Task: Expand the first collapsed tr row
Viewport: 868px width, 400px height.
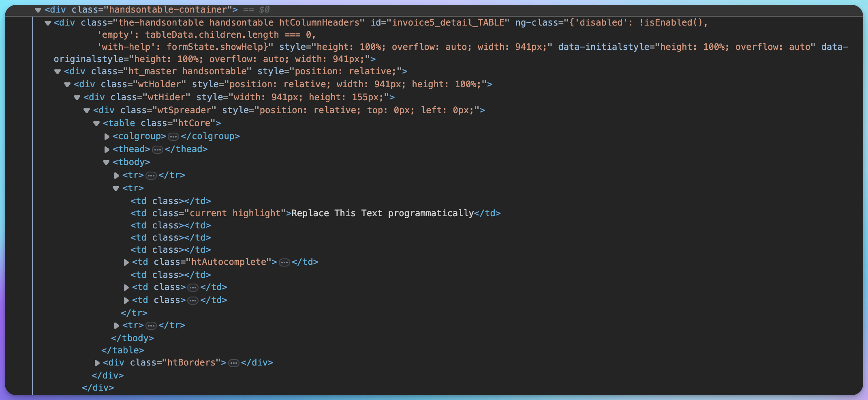Action: point(116,176)
